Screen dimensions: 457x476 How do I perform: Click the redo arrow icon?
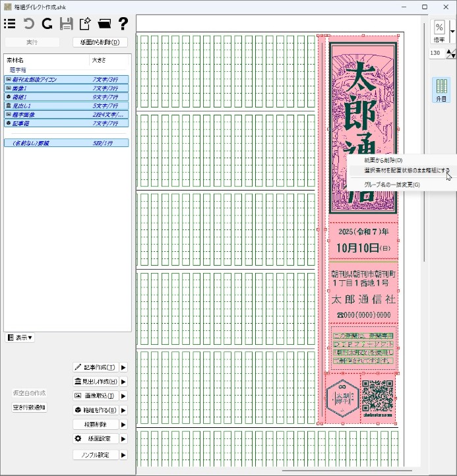[47, 24]
